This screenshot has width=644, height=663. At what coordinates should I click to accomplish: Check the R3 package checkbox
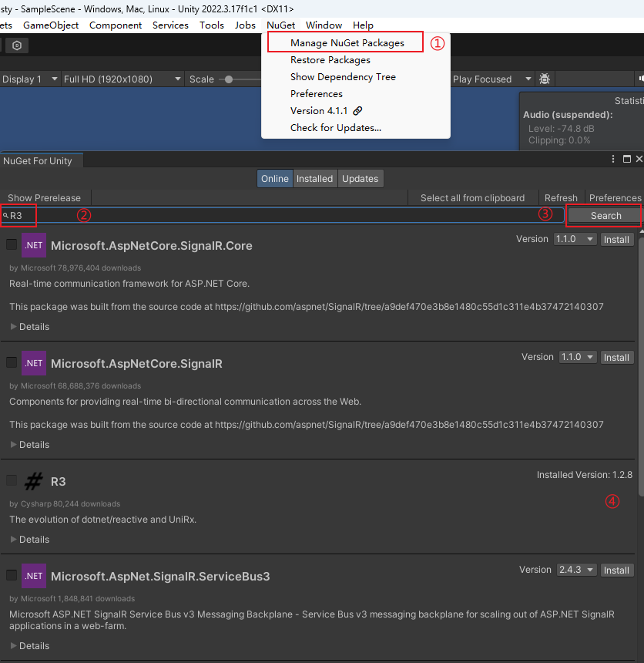(12, 480)
